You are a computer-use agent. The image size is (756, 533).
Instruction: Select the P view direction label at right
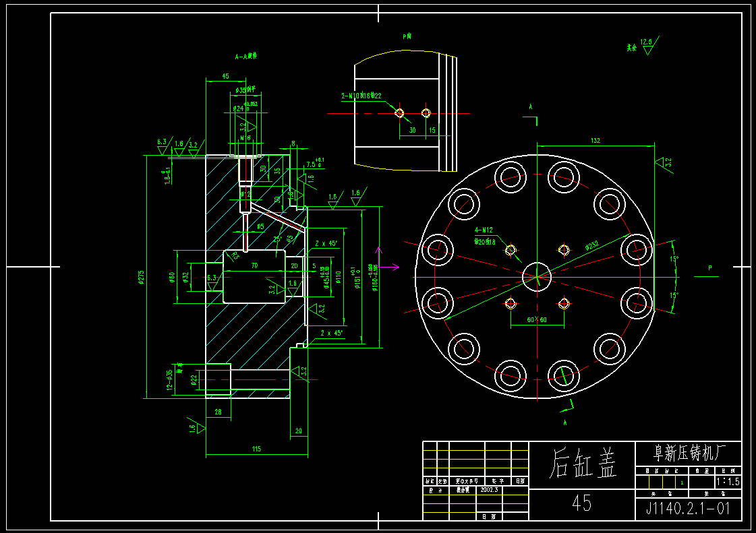point(709,268)
